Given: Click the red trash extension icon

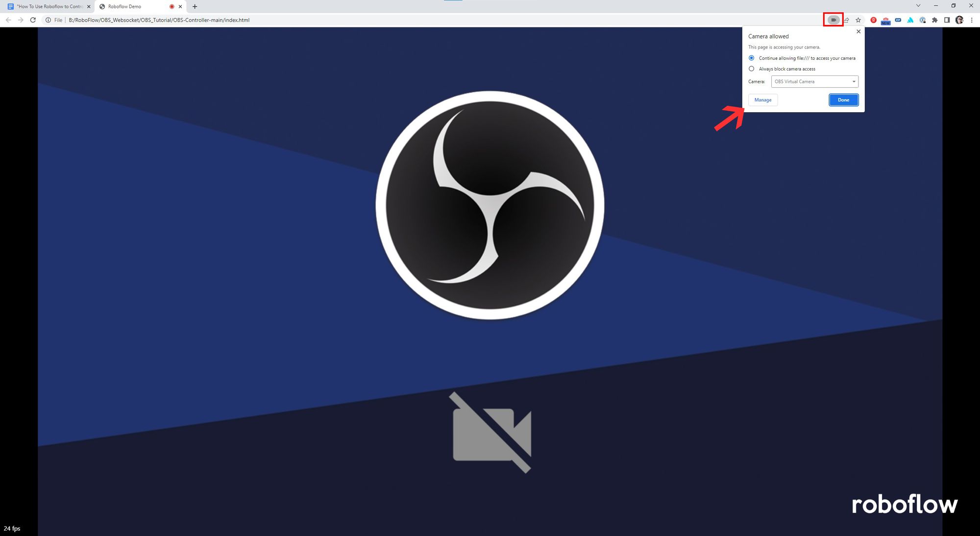Looking at the screenshot, I should click(873, 20).
